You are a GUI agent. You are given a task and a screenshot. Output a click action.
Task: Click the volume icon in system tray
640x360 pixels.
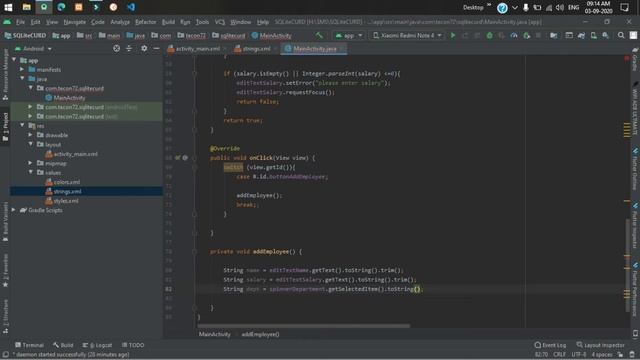click(x=560, y=7)
